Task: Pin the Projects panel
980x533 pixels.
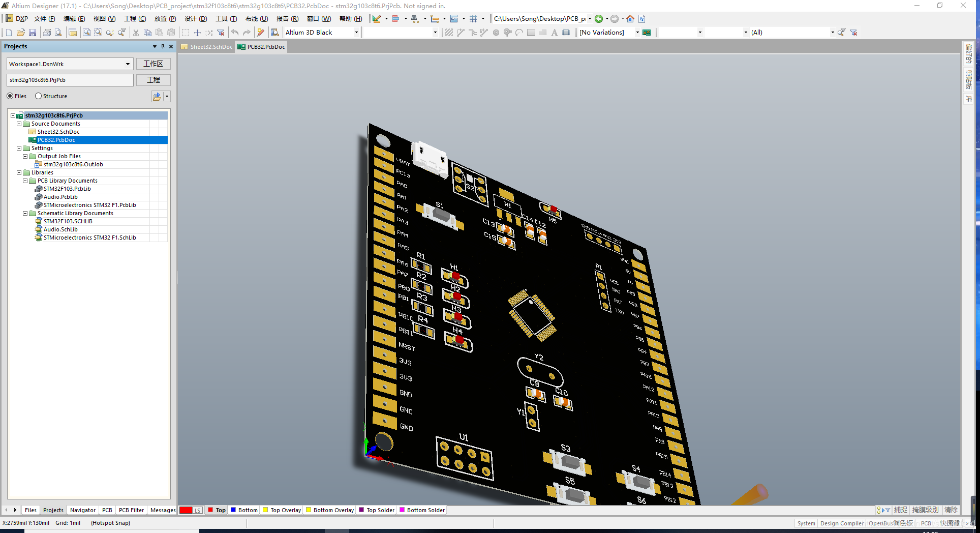Action: pyautogui.click(x=163, y=46)
